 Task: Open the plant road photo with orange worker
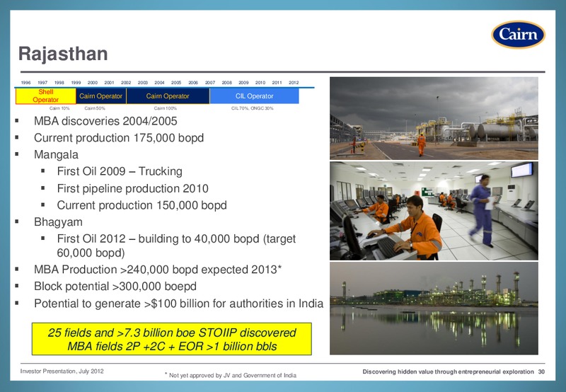(434, 118)
